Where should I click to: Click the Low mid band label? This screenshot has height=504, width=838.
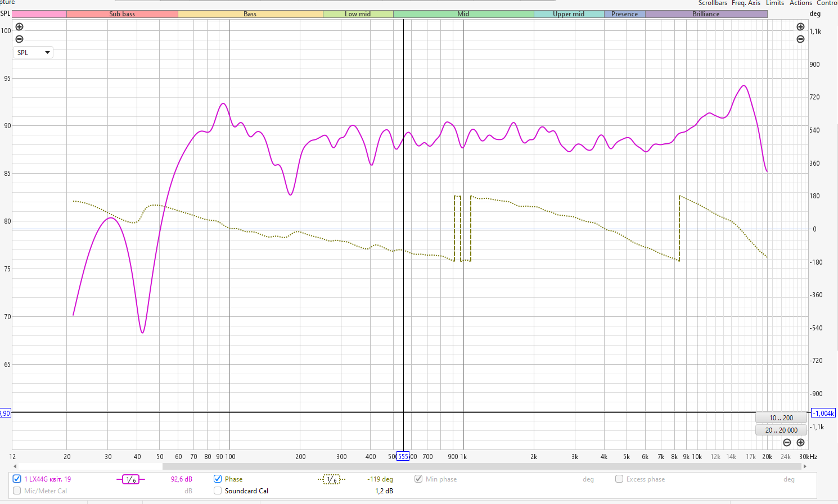coord(358,14)
